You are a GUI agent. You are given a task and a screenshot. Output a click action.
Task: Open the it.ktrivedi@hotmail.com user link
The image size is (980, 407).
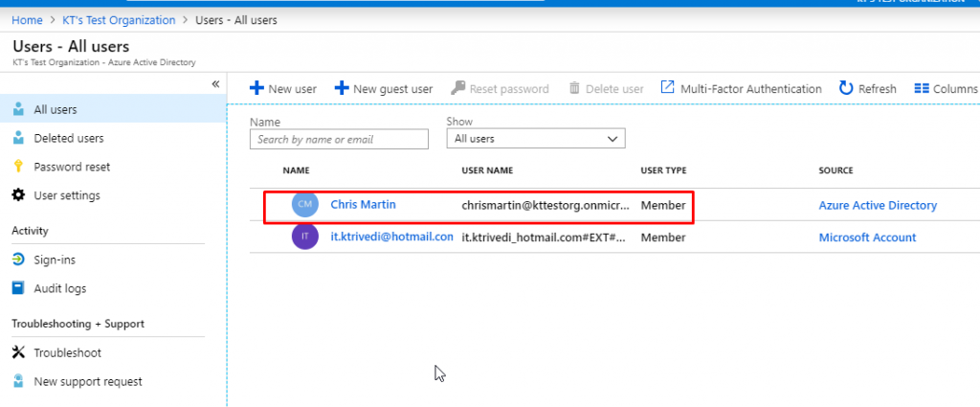[391, 237]
